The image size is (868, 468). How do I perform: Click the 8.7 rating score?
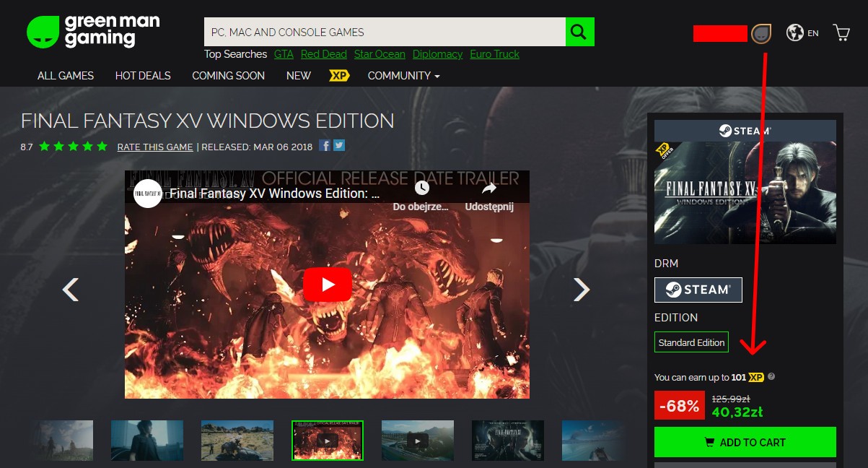(x=27, y=147)
